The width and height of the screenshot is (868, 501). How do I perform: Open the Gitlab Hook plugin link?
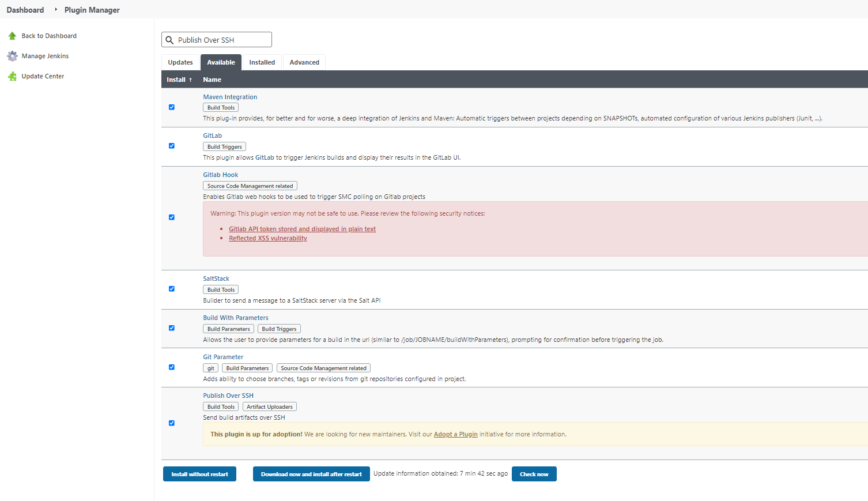220,175
